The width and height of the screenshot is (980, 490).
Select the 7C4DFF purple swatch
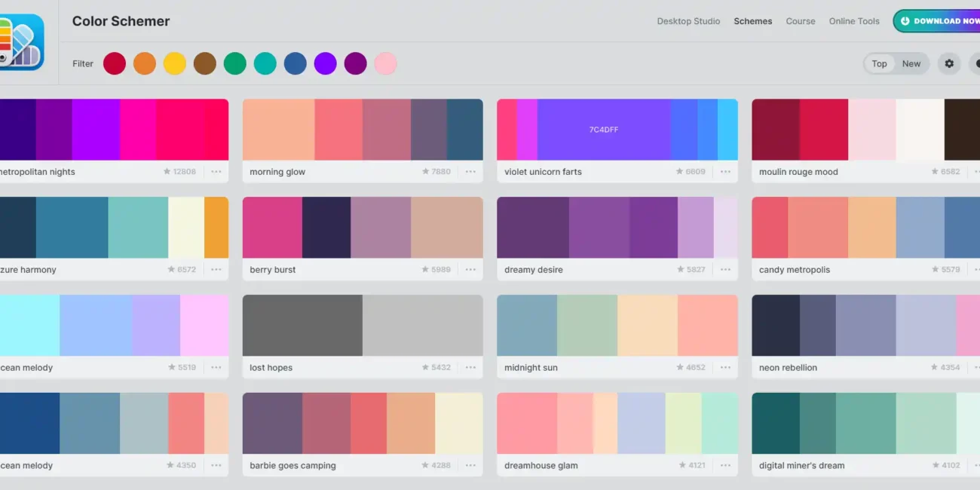[604, 130]
